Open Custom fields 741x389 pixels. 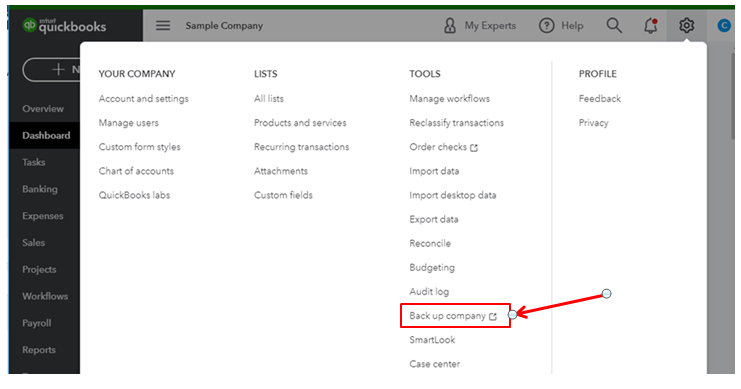coord(284,195)
